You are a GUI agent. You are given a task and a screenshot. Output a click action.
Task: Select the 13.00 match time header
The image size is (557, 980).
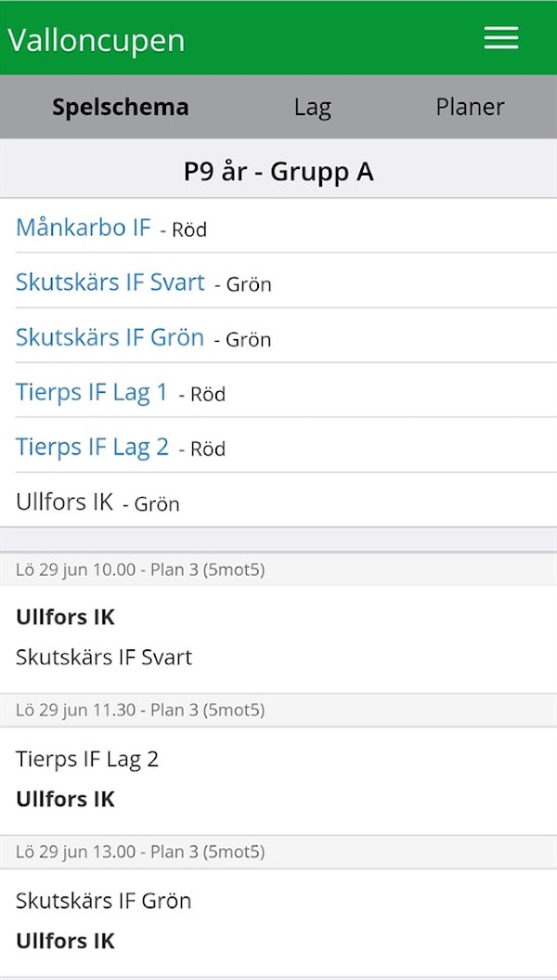140,852
